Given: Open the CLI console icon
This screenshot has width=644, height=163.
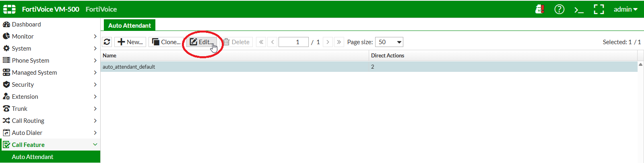Looking at the screenshot, I should (x=579, y=9).
